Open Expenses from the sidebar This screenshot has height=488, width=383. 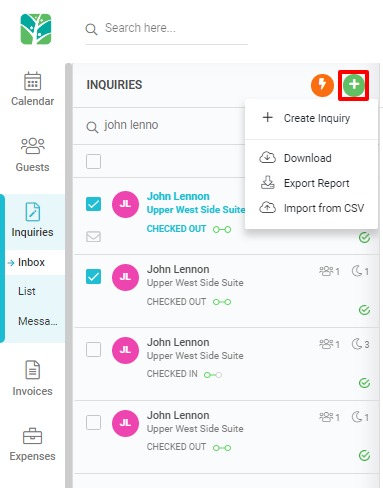click(x=32, y=444)
